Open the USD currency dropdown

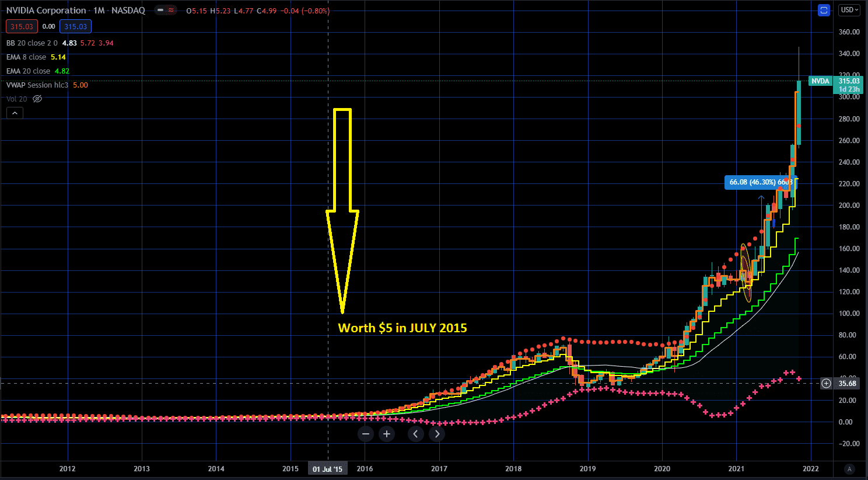(849, 10)
